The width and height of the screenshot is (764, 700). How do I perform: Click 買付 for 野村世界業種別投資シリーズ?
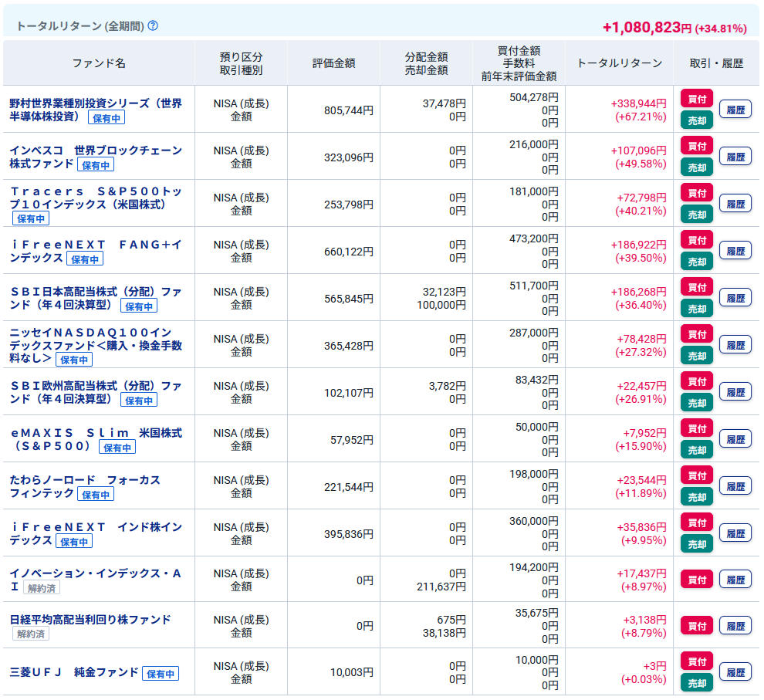697,99
